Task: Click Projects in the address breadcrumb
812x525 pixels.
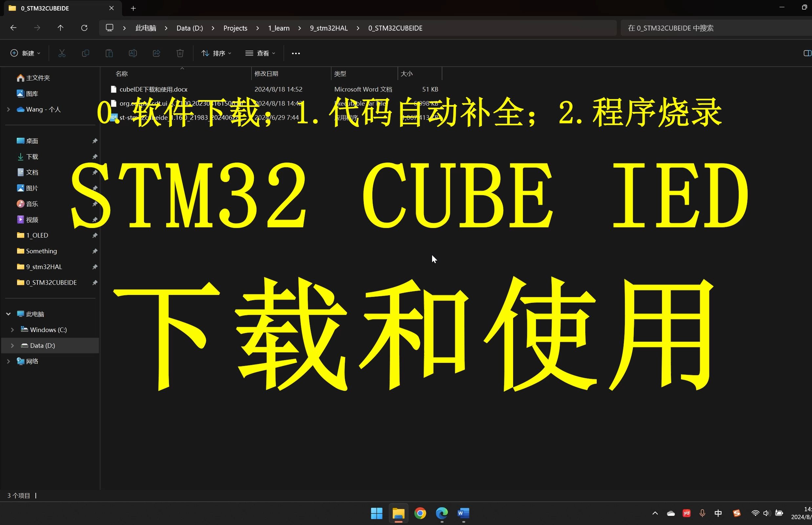Action: 235,28
